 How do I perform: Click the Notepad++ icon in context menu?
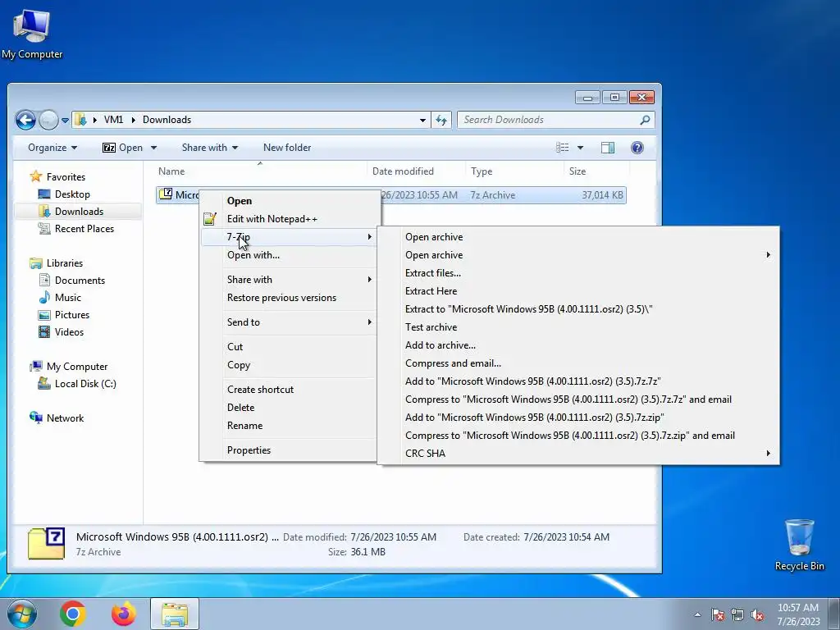[210, 218]
